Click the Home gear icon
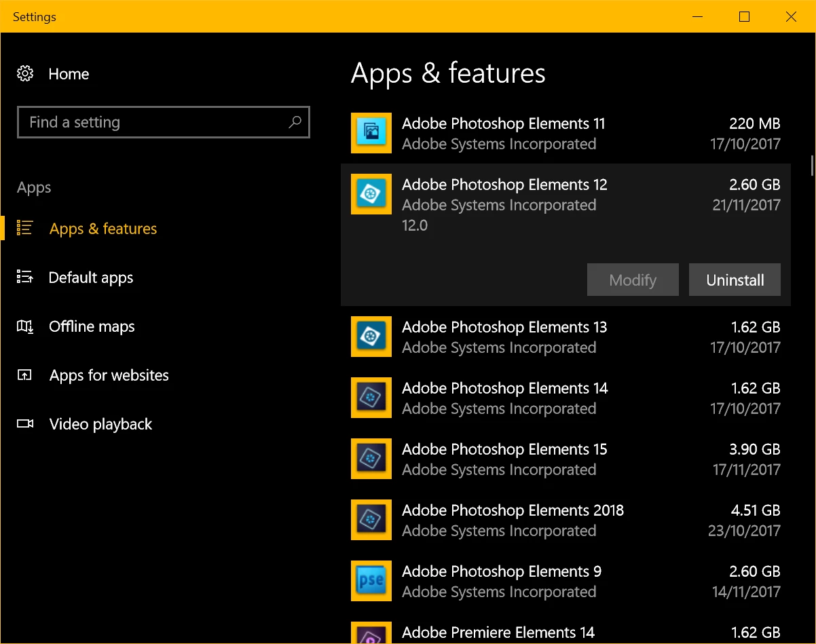This screenshot has width=816, height=644. [x=25, y=74]
